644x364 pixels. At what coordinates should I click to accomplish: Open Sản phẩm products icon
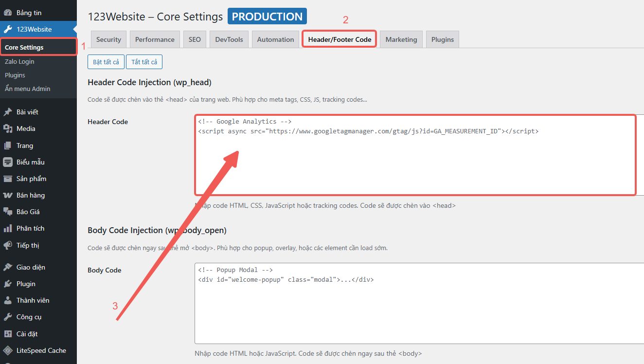click(x=8, y=179)
